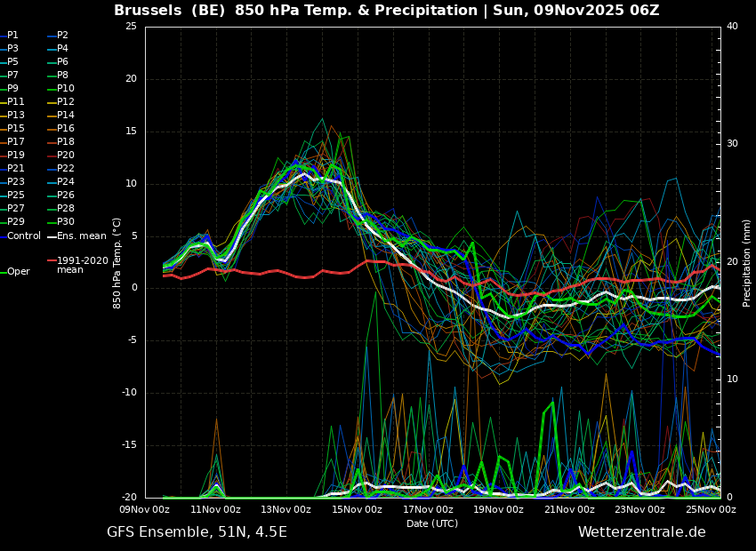
Task: Click the 13Nov 00z date tick label
Action: pos(286,509)
